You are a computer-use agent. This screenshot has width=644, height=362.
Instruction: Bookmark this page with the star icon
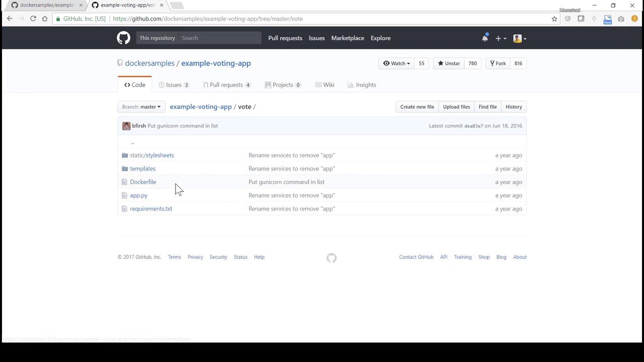tap(554, 19)
